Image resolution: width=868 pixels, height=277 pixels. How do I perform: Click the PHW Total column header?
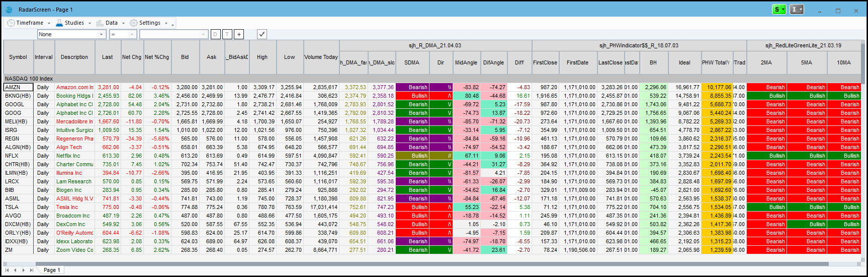[717, 62]
